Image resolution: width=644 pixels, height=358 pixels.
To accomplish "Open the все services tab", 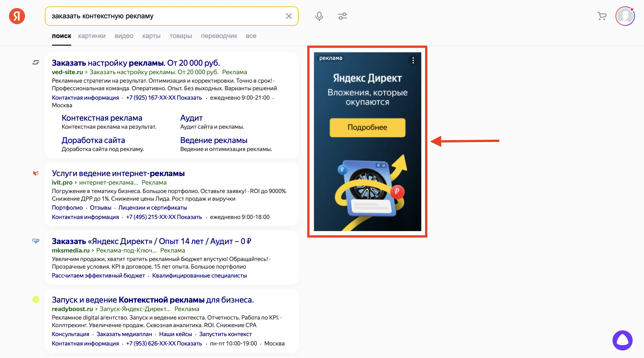I will click(x=251, y=36).
